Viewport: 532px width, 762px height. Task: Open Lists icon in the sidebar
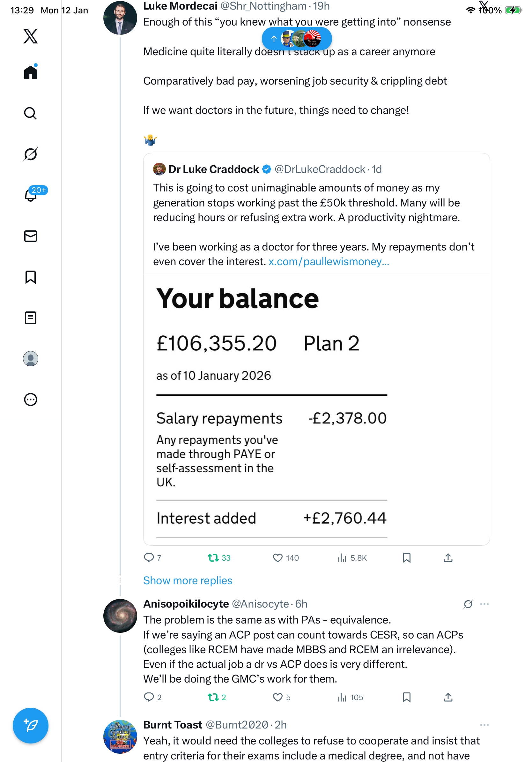(31, 318)
